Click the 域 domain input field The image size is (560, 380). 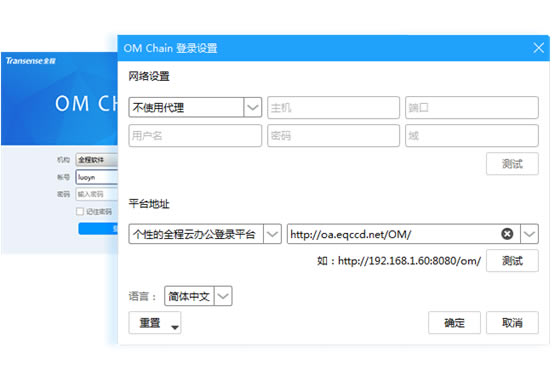pyautogui.click(x=472, y=135)
